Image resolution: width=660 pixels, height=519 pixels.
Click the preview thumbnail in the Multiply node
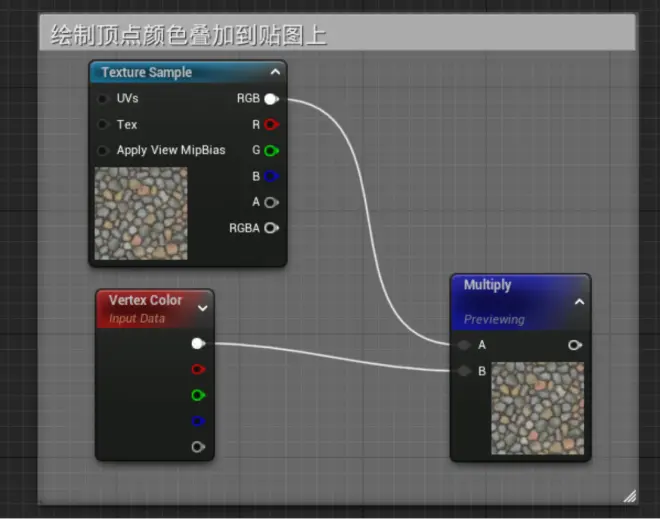click(x=538, y=408)
